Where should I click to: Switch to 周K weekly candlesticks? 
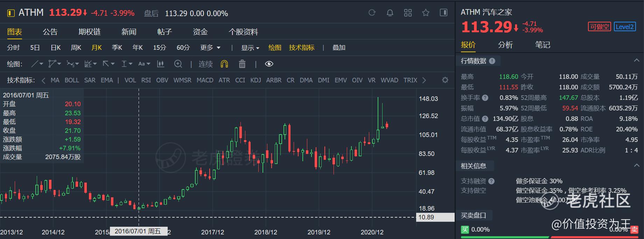[x=76, y=48]
